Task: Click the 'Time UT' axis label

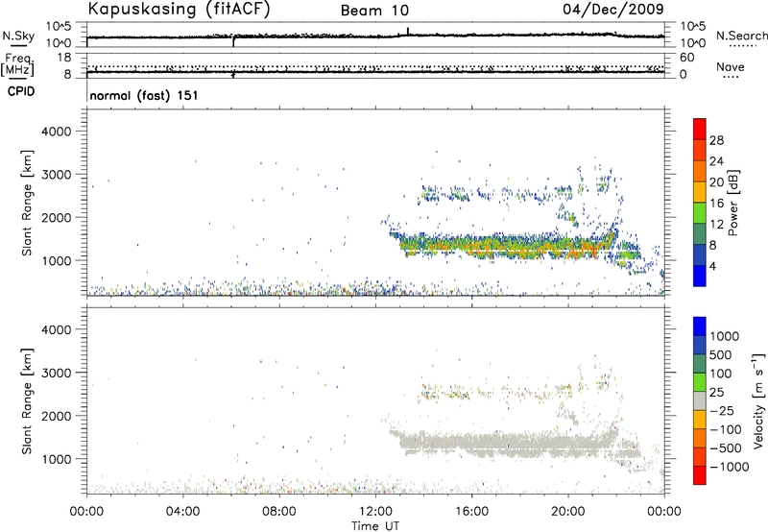Action: click(x=375, y=526)
